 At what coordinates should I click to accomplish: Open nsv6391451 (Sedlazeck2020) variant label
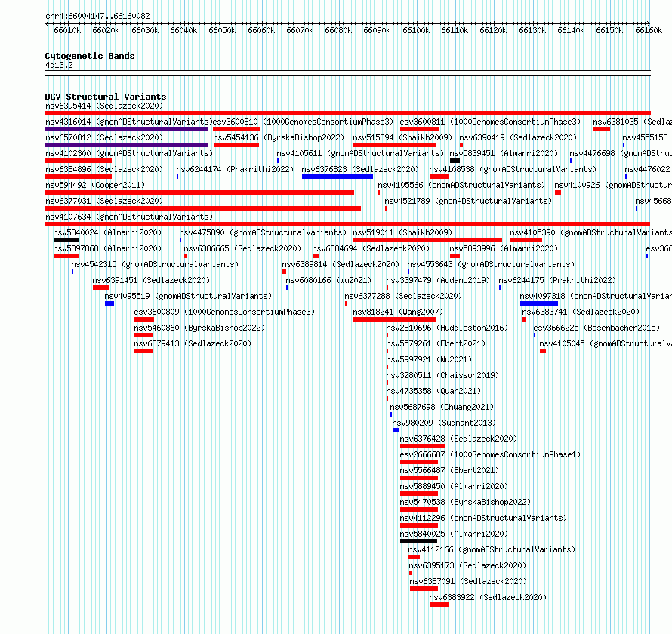pyautogui.click(x=151, y=280)
